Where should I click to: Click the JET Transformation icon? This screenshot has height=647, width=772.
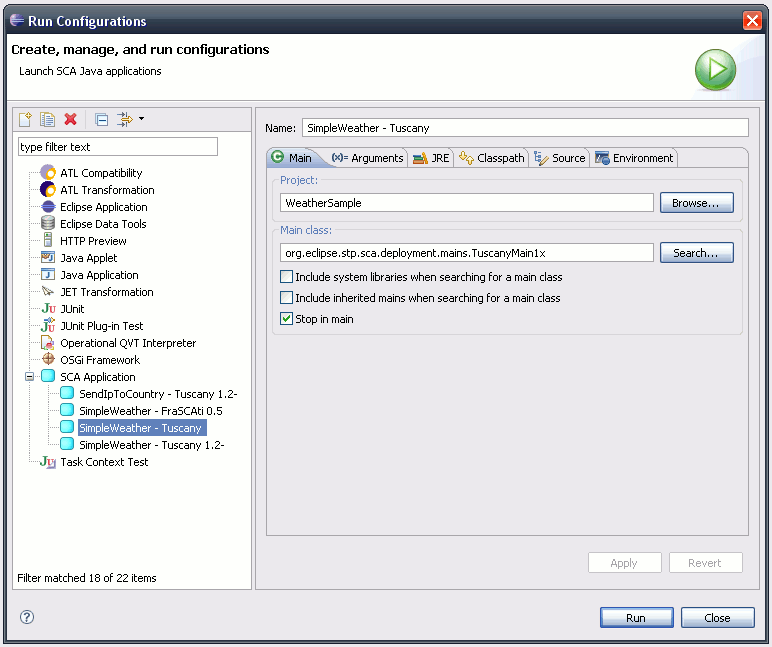coord(48,291)
